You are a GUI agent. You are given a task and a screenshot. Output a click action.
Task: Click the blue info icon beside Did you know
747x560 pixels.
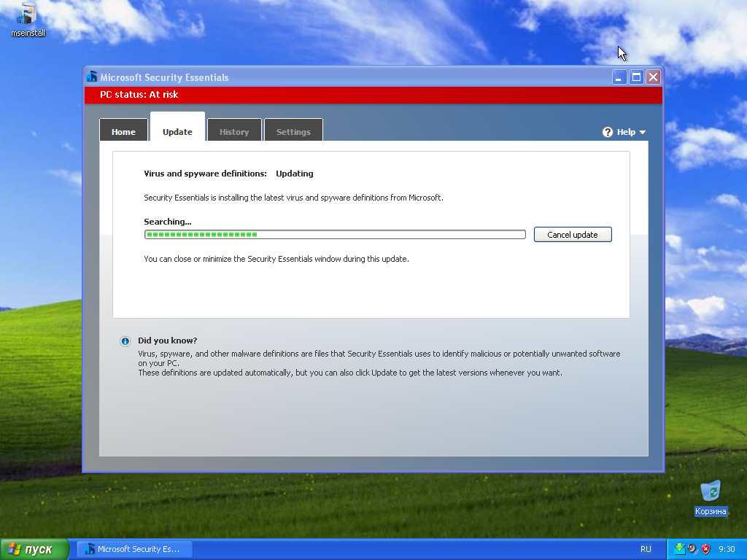tap(125, 341)
